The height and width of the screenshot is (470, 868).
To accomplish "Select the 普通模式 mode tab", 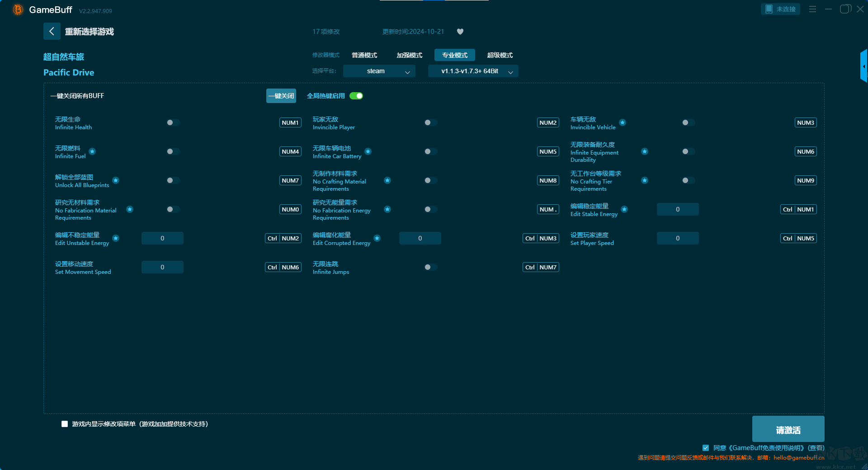I will point(364,55).
